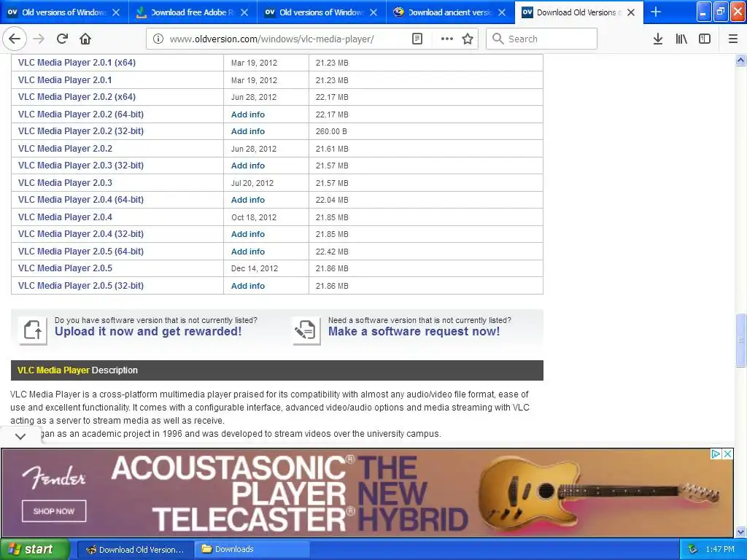The image size is (747, 560).
Task: Open VLC Media Player 2.0.5 (64-bit) link
Action: pyautogui.click(x=81, y=252)
